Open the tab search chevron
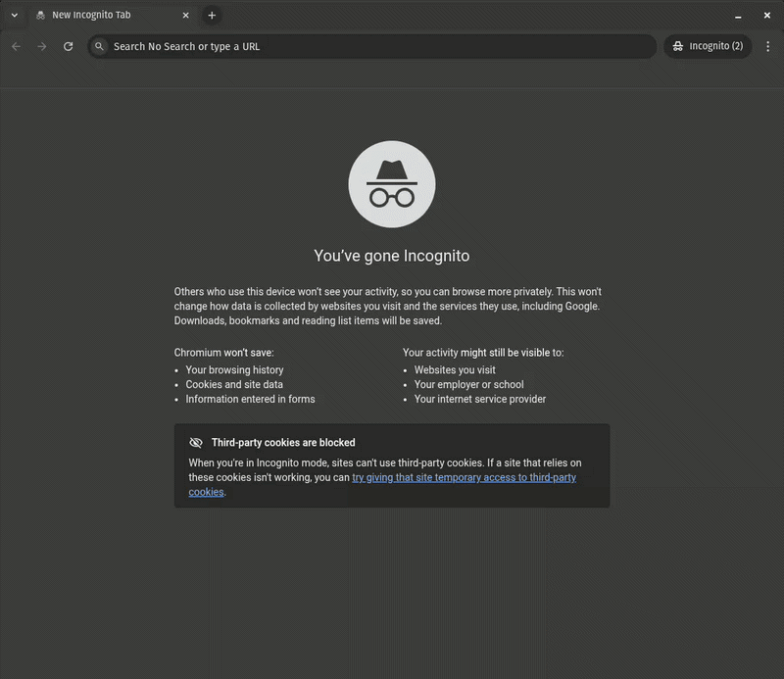 tap(12, 15)
